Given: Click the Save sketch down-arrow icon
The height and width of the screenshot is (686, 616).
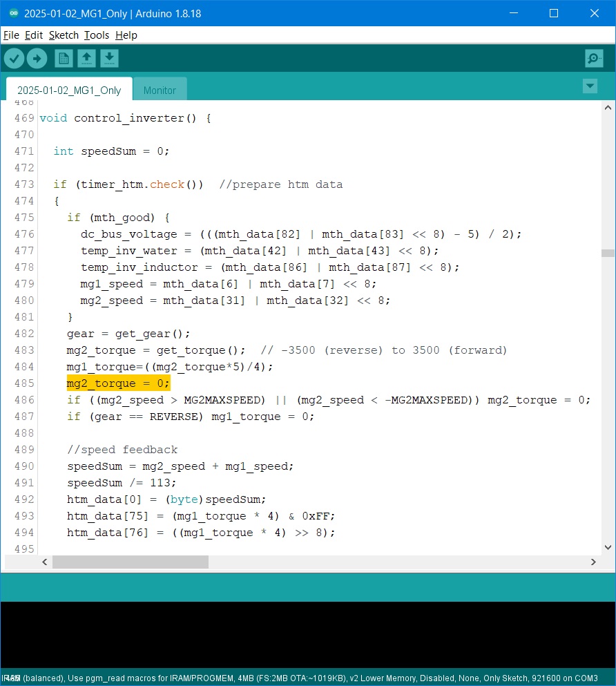Looking at the screenshot, I should coord(109,59).
